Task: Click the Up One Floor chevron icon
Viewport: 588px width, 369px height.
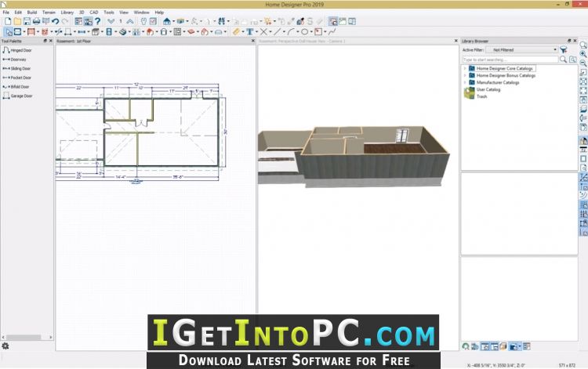Action: pos(130,21)
